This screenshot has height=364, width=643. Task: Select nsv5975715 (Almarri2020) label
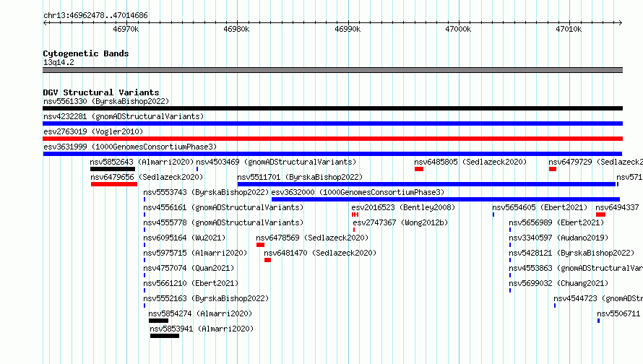(195, 253)
